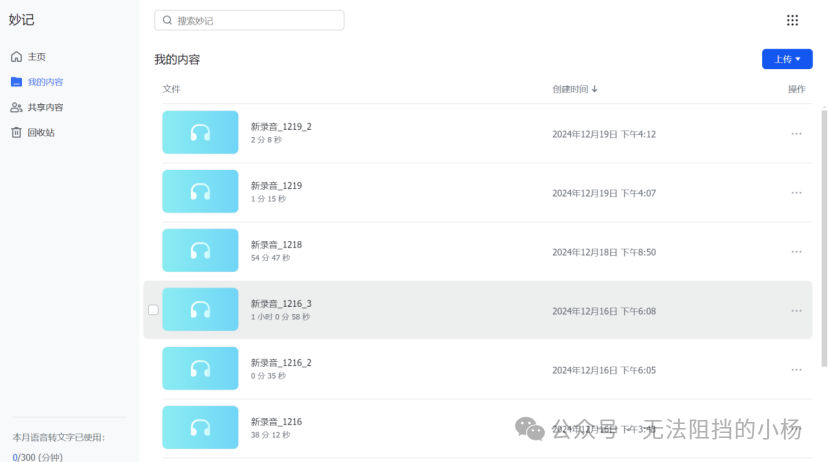Click the home icon labeled 主页

[16, 56]
